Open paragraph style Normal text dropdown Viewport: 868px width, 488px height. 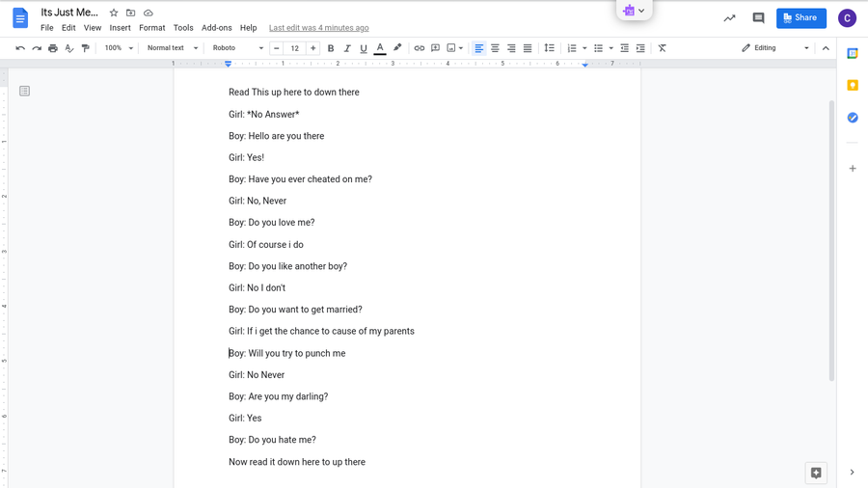(173, 48)
